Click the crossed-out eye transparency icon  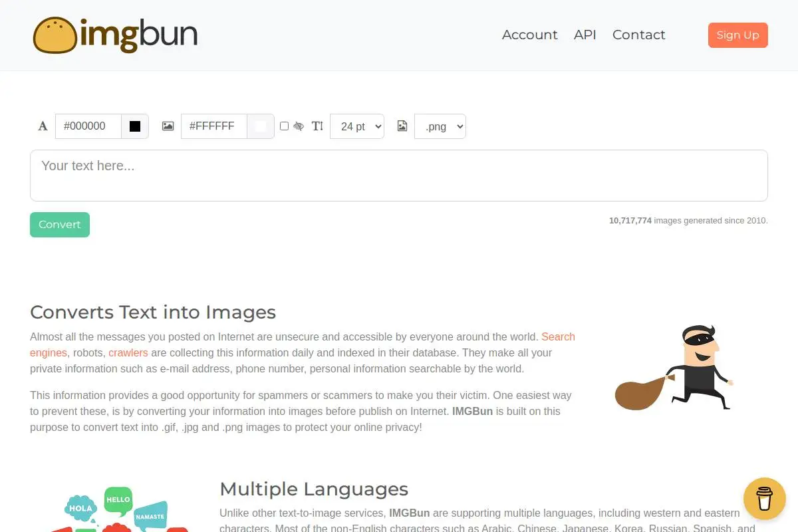299,126
